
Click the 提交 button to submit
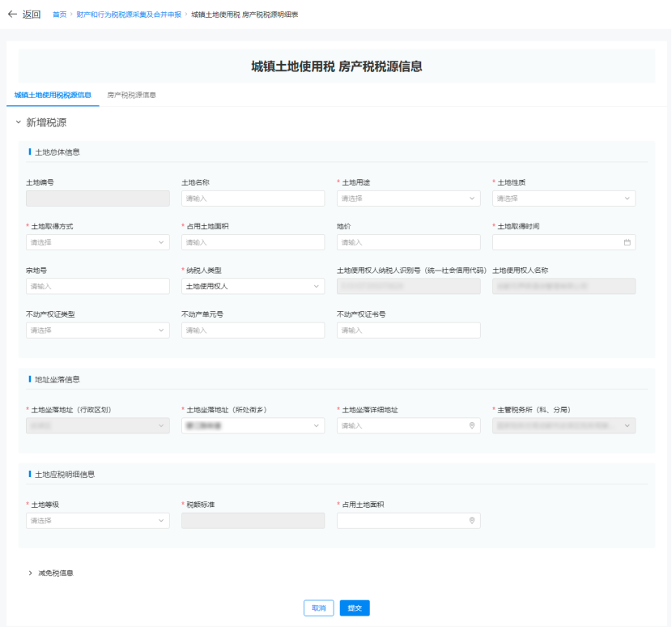(x=354, y=608)
